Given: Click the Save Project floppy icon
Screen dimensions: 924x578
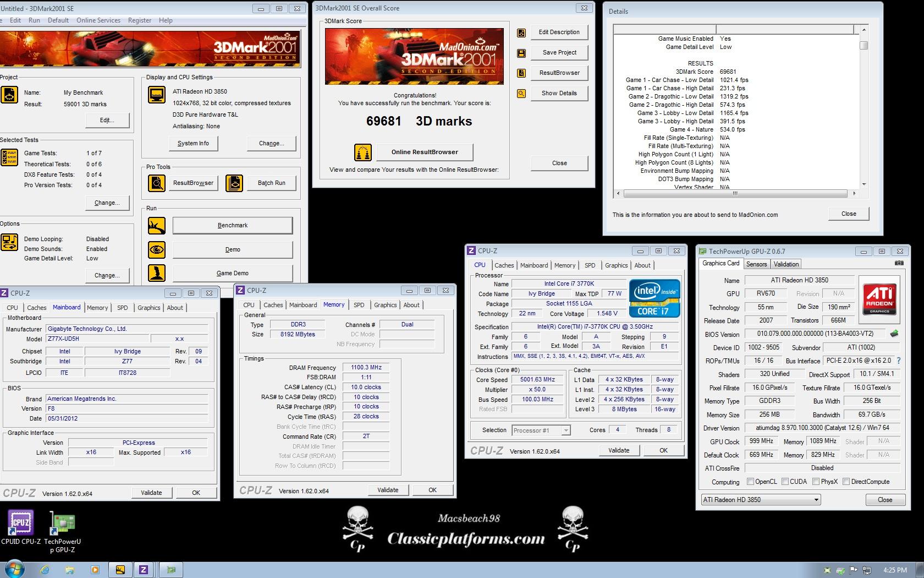Looking at the screenshot, I should pyautogui.click(x=521, y=53).
